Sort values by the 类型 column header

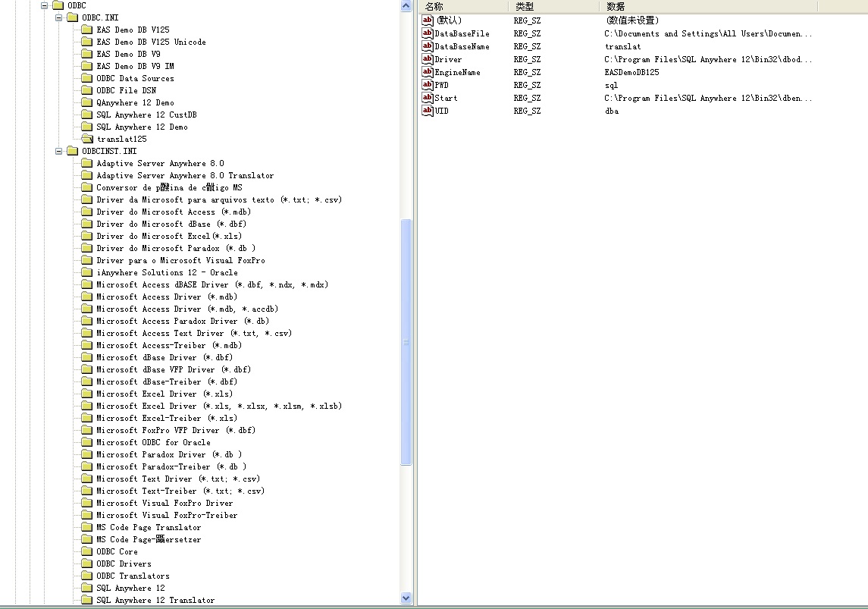(553, 6)
